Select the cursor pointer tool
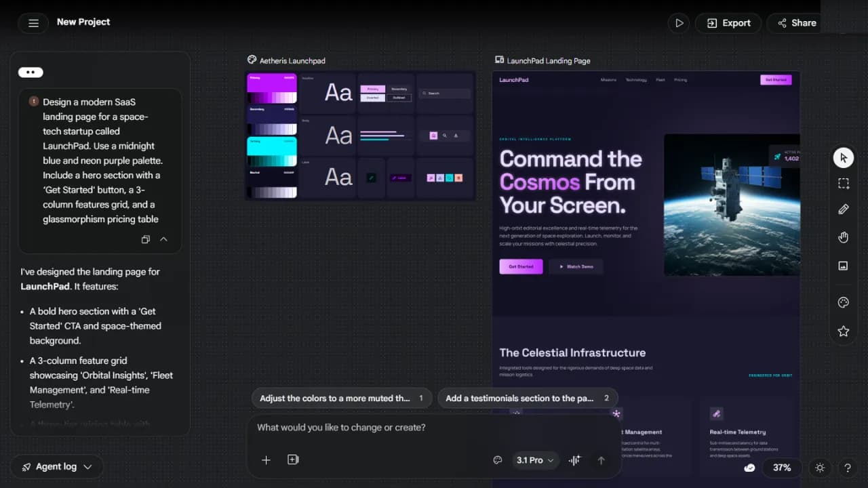Viewport: 868px width, 488px height. point(843,158)
